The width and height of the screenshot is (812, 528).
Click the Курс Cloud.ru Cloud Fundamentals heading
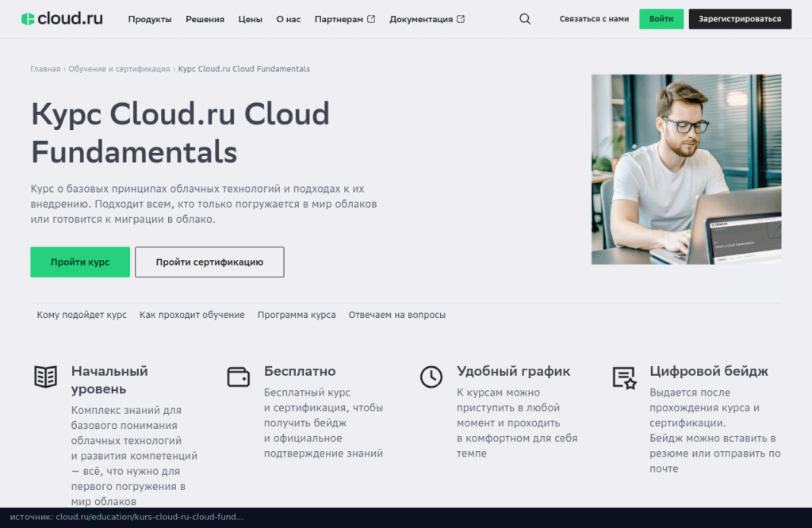(x=180, y=132)
